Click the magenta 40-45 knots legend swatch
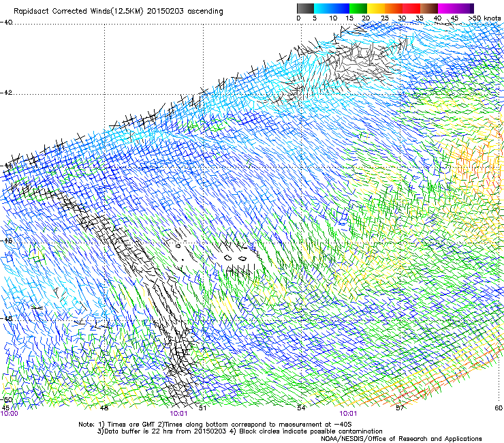The width and height of the screenshot is (504, 443). pos(447,8)
